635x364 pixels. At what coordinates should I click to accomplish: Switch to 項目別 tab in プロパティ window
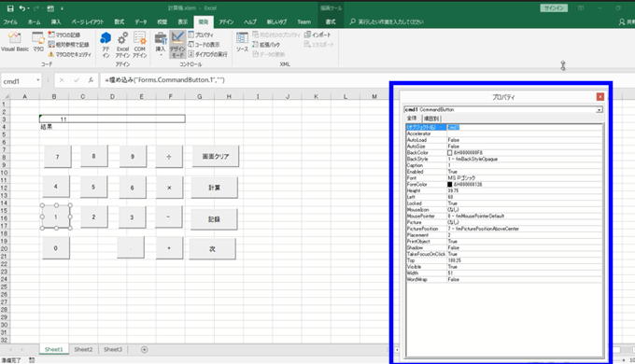coord(431,119)
